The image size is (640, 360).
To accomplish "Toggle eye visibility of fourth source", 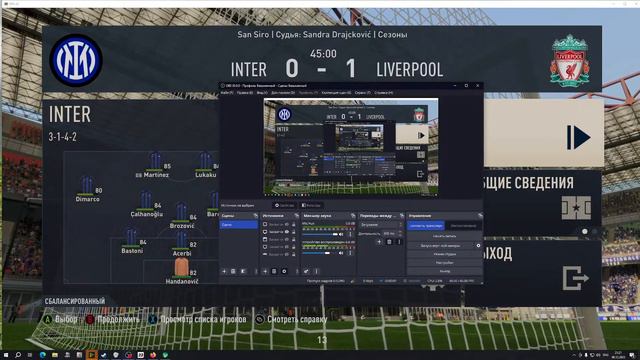I will click(287, 247).
